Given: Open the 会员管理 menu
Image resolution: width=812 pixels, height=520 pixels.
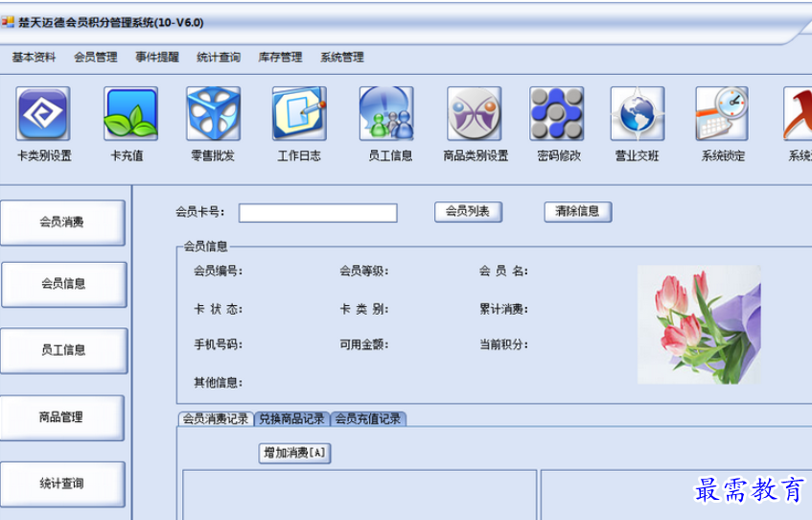Looking at the screenshot, I should point(95,57).
